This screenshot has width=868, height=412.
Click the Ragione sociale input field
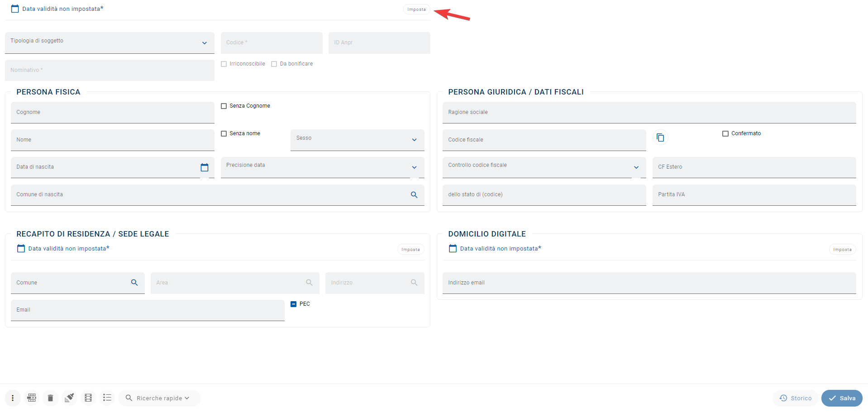click(x=649, y=112)
